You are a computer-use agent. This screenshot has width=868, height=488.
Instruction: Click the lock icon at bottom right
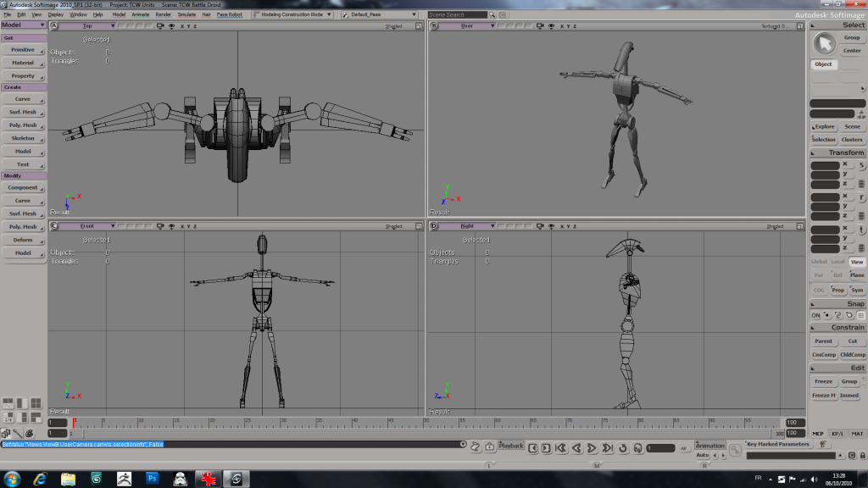(862, 455)
